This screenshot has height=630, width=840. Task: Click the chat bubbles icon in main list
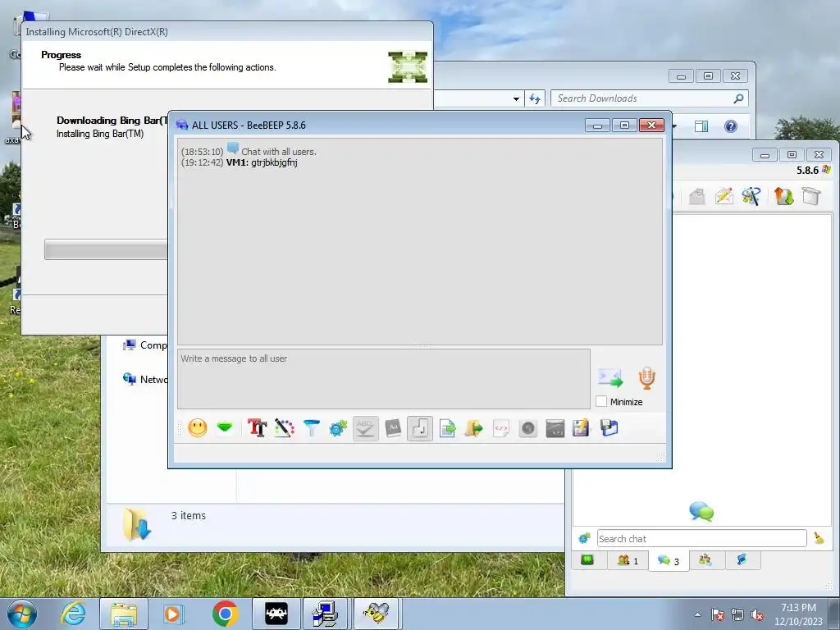(701, 512)
